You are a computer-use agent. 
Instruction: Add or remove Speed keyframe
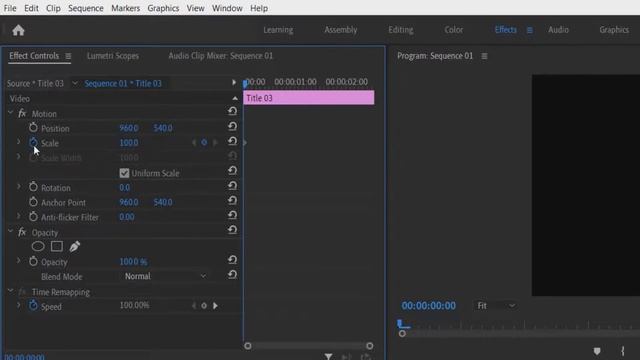204,306
